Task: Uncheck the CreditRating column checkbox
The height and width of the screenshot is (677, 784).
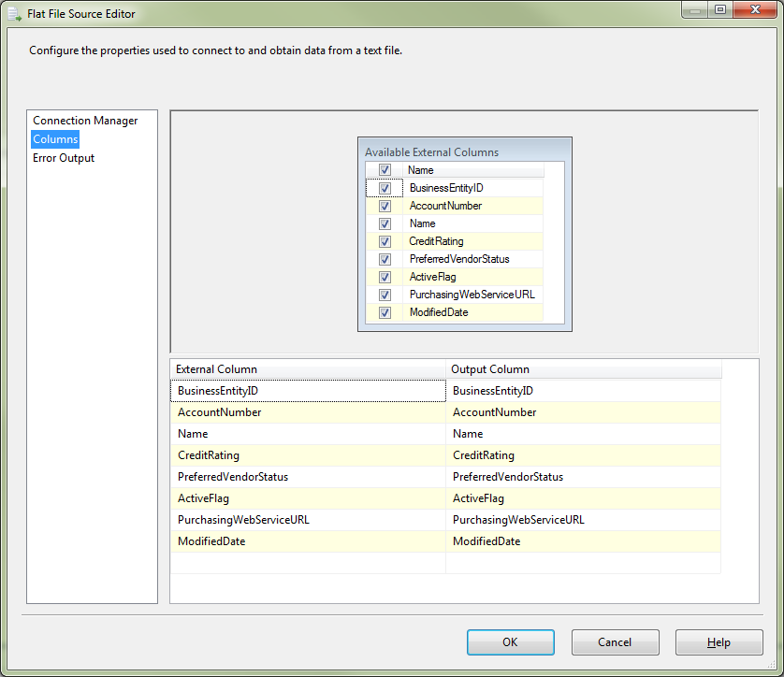Action: [385, 241]
